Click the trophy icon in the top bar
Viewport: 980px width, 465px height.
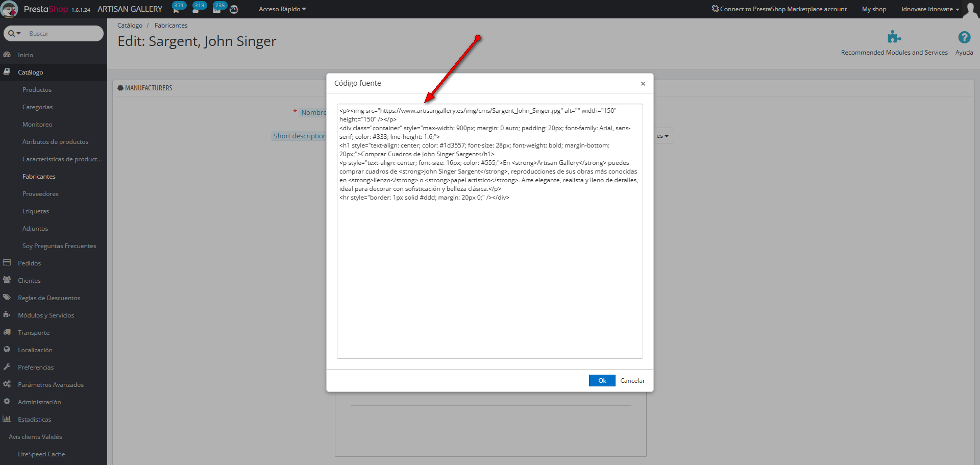pos(234,9)
